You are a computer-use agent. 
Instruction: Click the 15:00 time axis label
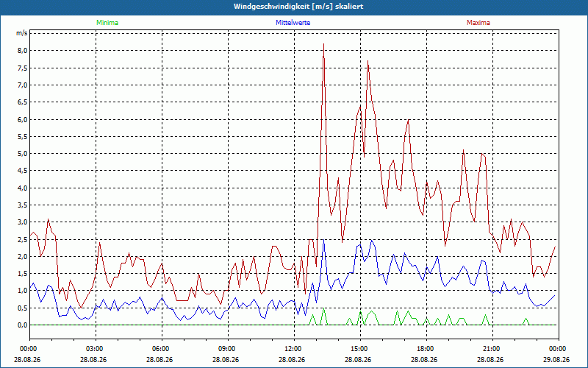coord(360,349)
